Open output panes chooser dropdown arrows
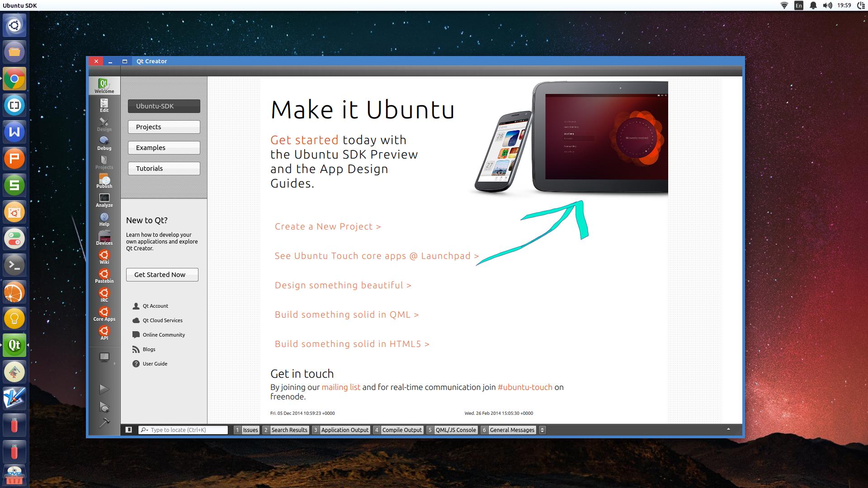Image resolution: width=868 pixels, height=488 pixels. click(542, 430)
